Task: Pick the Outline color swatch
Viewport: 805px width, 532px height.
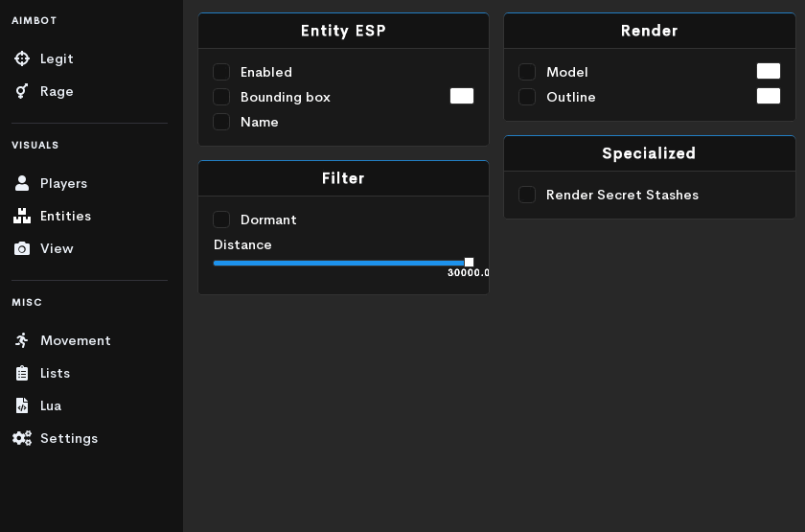Action: point(769,96)
